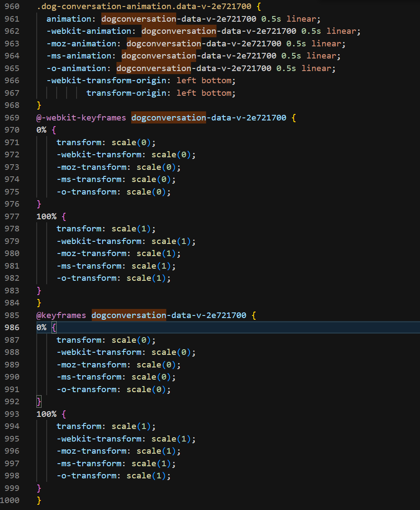Click the @-webkit-keyframes keyword on line 969
Screen dimensions: 420x510
coord(81,118)
